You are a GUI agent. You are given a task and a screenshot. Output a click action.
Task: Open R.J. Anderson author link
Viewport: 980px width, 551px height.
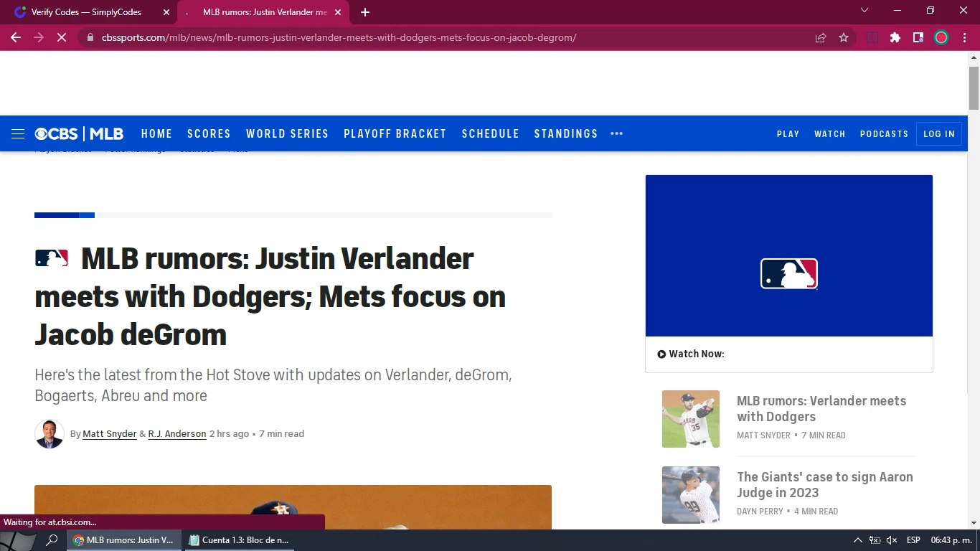[177, 434]
